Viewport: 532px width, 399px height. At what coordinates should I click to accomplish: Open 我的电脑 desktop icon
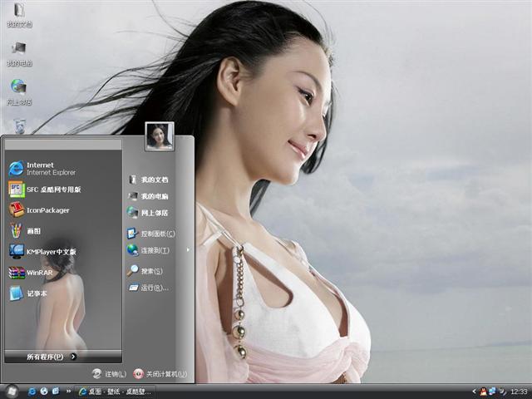coord(19,53)
